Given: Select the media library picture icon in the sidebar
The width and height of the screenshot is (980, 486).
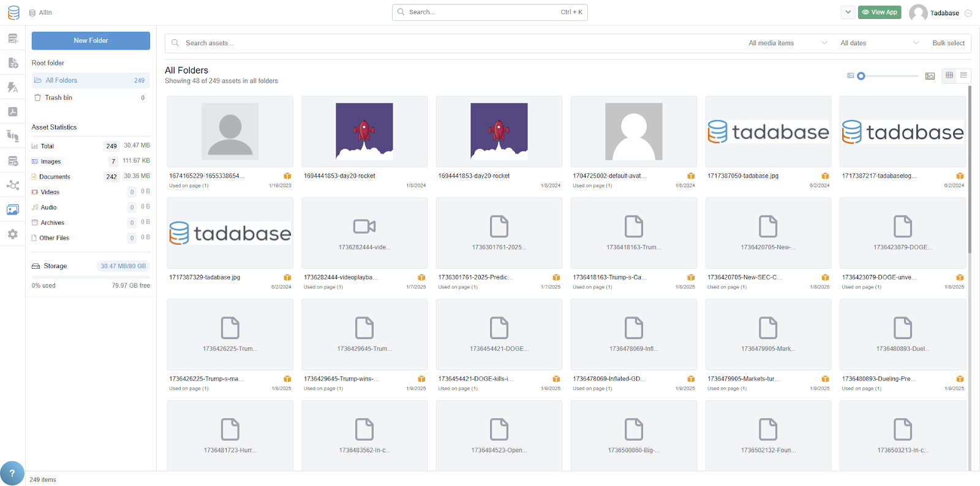Looking at the screenshot, I should [x=13, y=209].
